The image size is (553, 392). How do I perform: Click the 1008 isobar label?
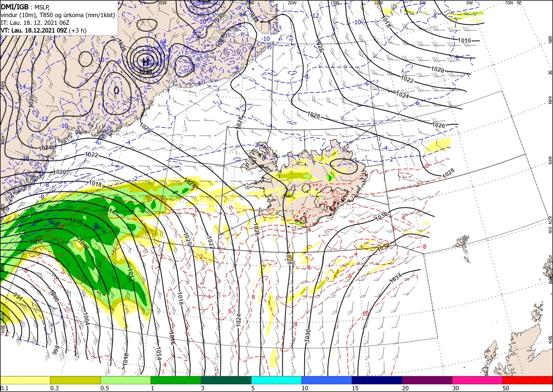[84, 245]
